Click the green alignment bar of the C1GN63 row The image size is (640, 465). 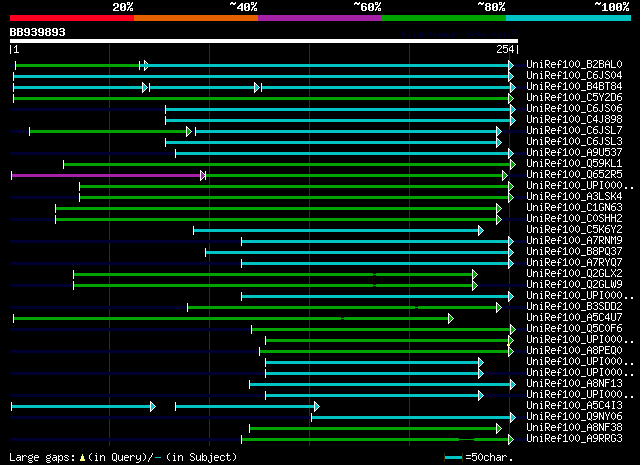pos(276,209)
